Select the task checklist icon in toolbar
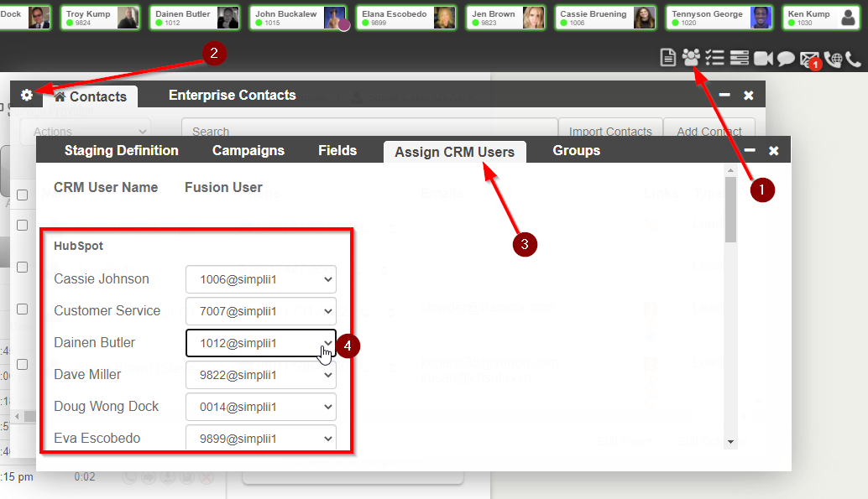The image size is (868, 499). (x=714, y=57)
